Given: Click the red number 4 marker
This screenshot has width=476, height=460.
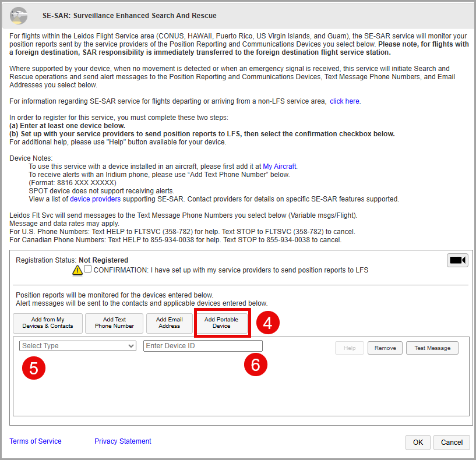Looking at the screenshot, I should tap(267, 323).
